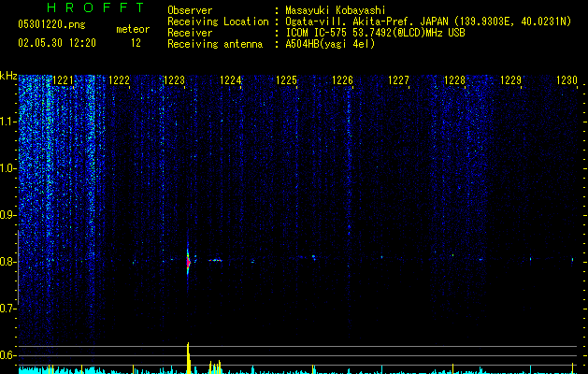Click the 1223 time marker
588x374 pixels.
click(175, 80)
